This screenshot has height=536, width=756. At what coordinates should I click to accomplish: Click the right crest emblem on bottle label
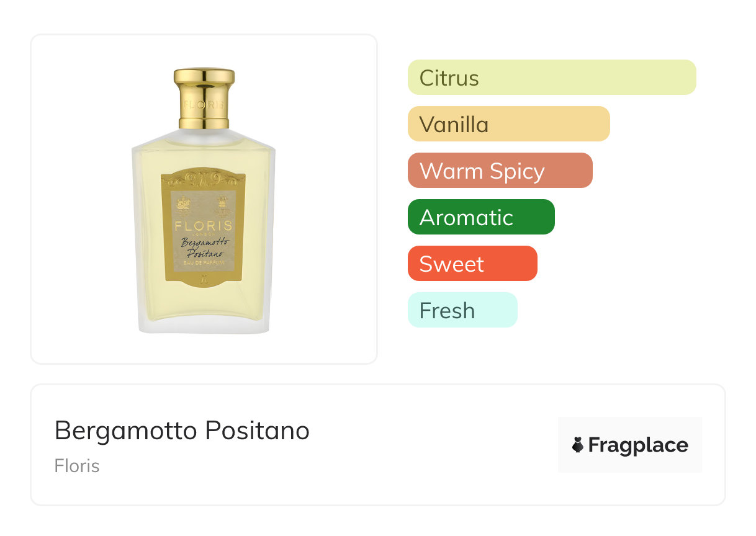(x=223, y=203)
